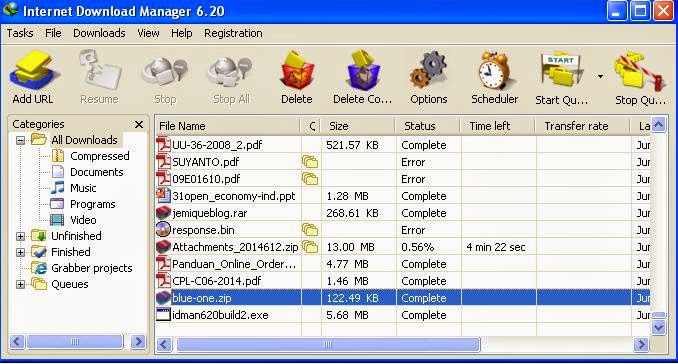This screenshot has width=678, height=364.
Task: Click the Compressed category folder icon
Action: (x=58, y=156)
